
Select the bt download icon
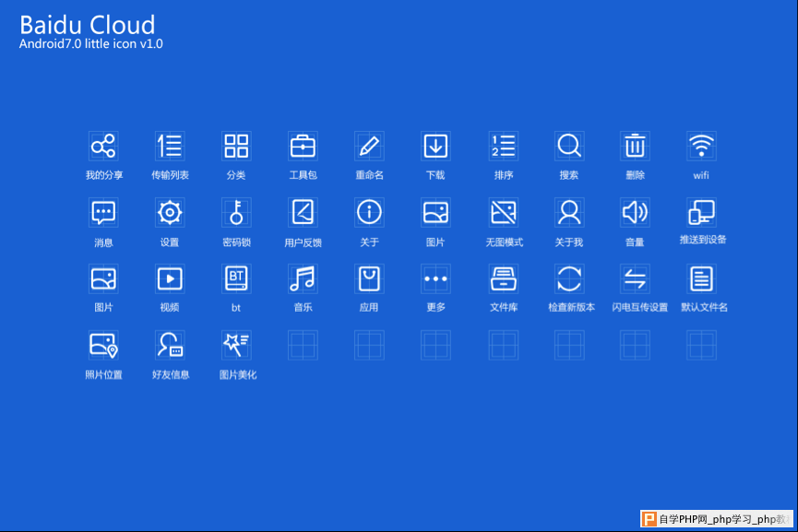(236, 278)
